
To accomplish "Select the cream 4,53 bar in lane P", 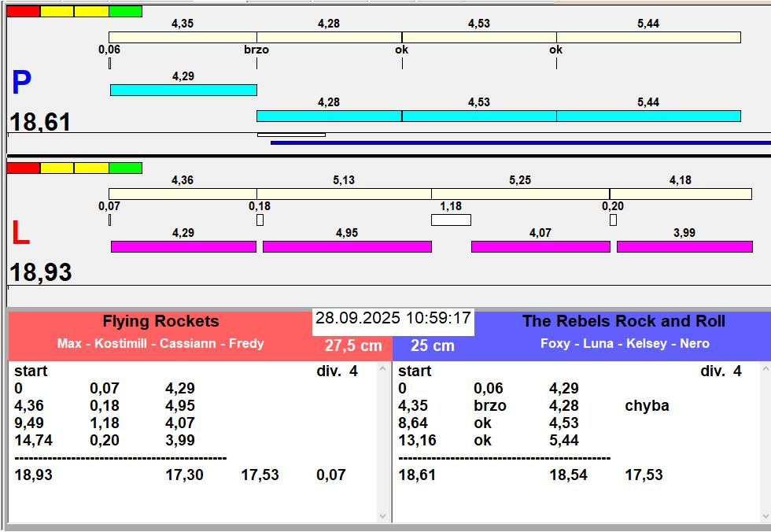I will pos(479,37).
